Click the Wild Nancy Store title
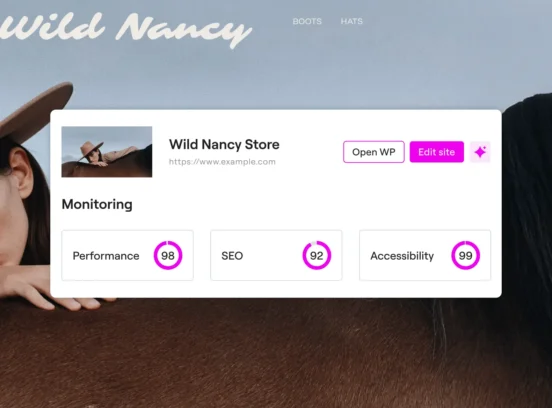The width and height of the screenshot is (552, 408). coord(224,144)
